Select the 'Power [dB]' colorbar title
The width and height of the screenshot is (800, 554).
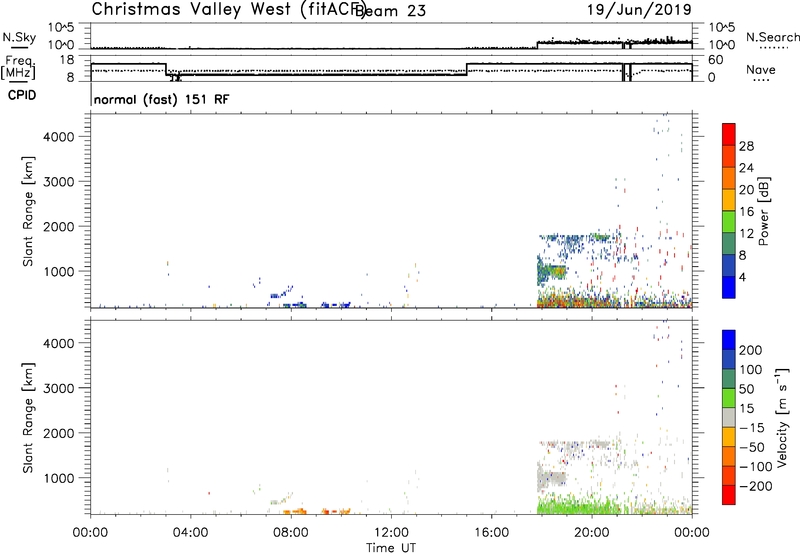(763, 211)
